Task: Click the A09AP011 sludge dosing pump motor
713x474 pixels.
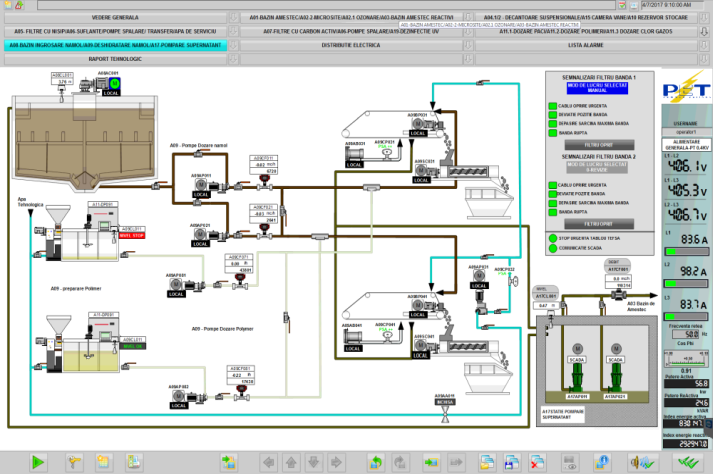Action: click(201, 185)
